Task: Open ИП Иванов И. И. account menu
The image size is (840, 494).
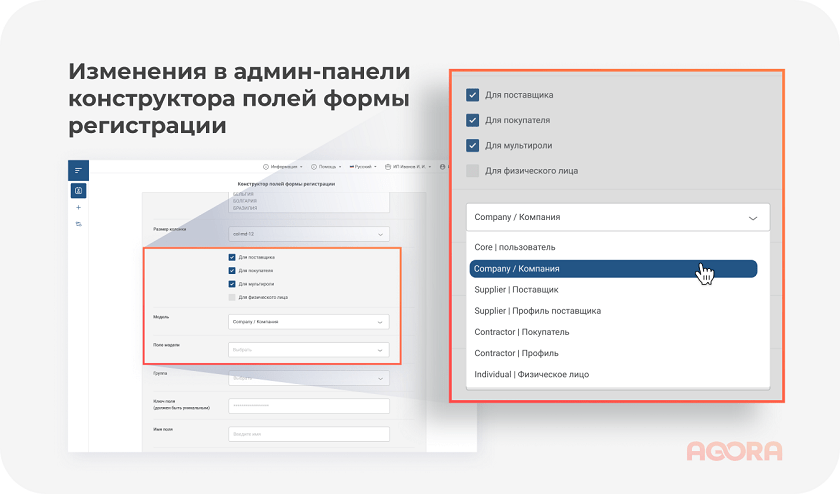Action: pos(408,167)
